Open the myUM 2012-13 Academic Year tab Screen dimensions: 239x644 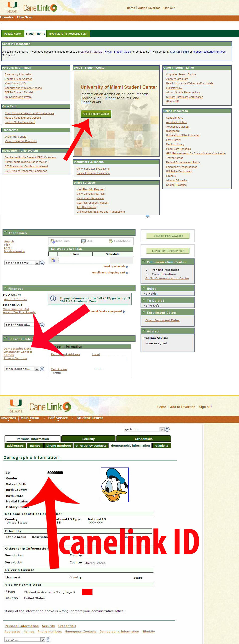click(x=68, y=34)
